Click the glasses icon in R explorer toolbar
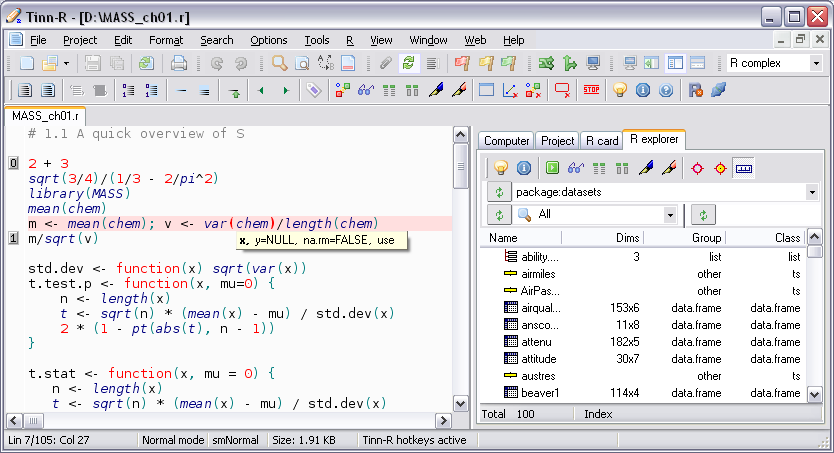Screen dimensions: 834x453 click(x=576, y=167)
